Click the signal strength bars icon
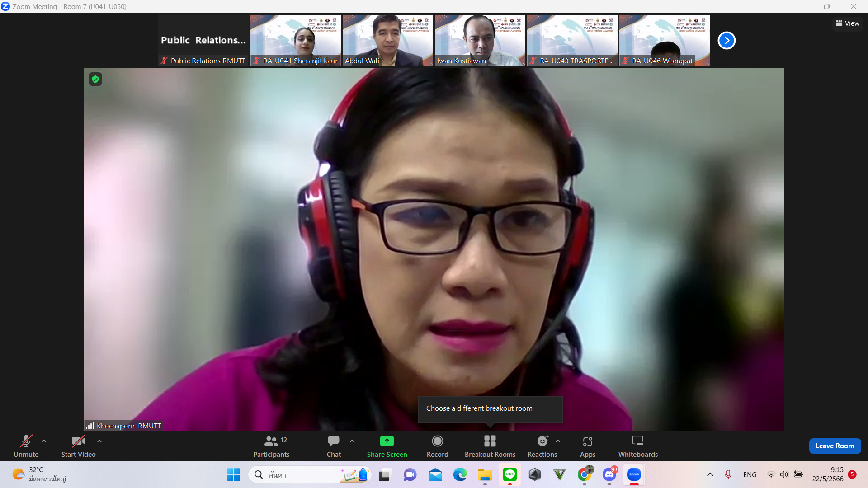868x488 pixels. (90, 426)
